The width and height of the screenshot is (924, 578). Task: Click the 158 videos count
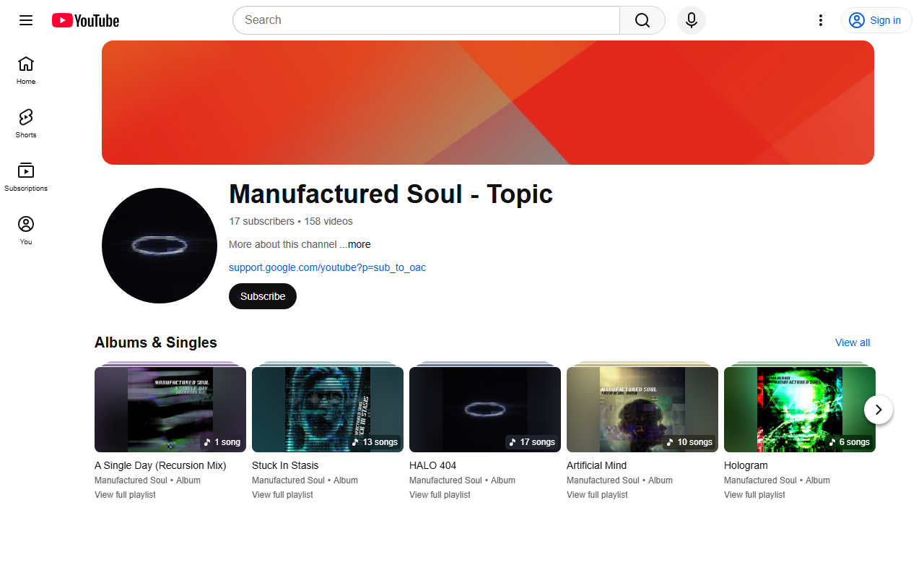click(328, 221)
